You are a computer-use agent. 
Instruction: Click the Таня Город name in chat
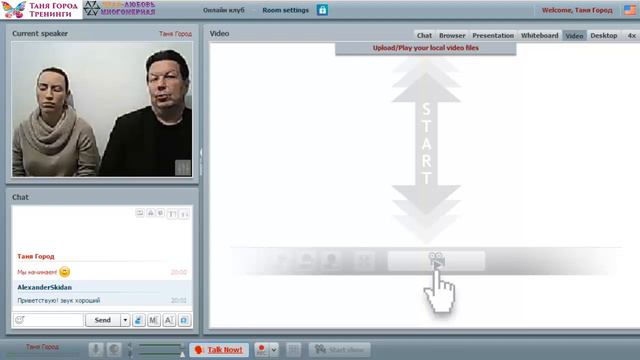(36, 256)
